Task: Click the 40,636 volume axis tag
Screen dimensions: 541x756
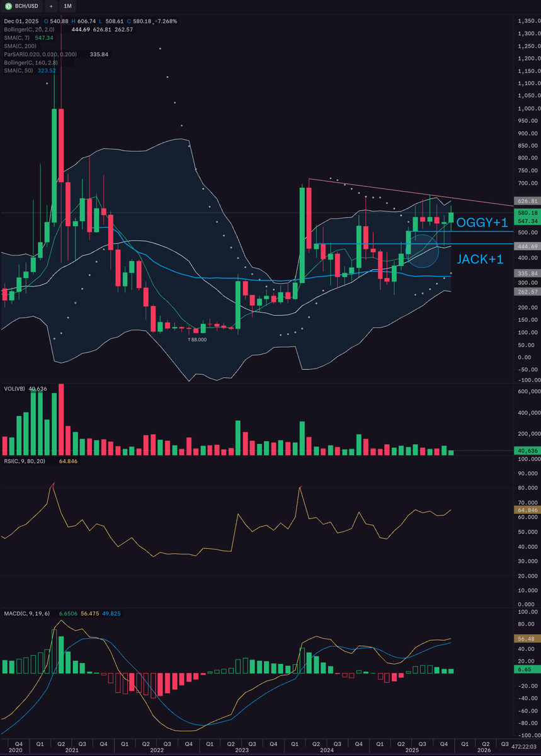Action: [527, 450]
